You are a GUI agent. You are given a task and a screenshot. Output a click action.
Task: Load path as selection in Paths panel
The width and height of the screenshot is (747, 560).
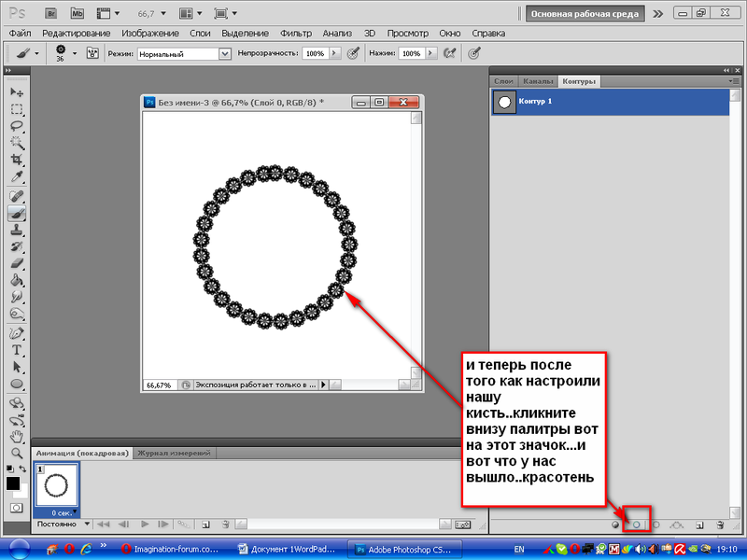pyautogui.click(x=656, y=525)
